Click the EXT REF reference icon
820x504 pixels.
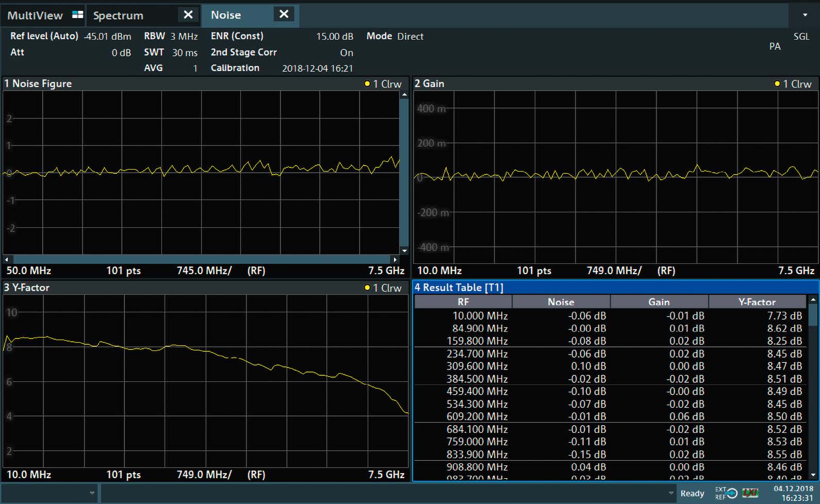click(726, 493)
